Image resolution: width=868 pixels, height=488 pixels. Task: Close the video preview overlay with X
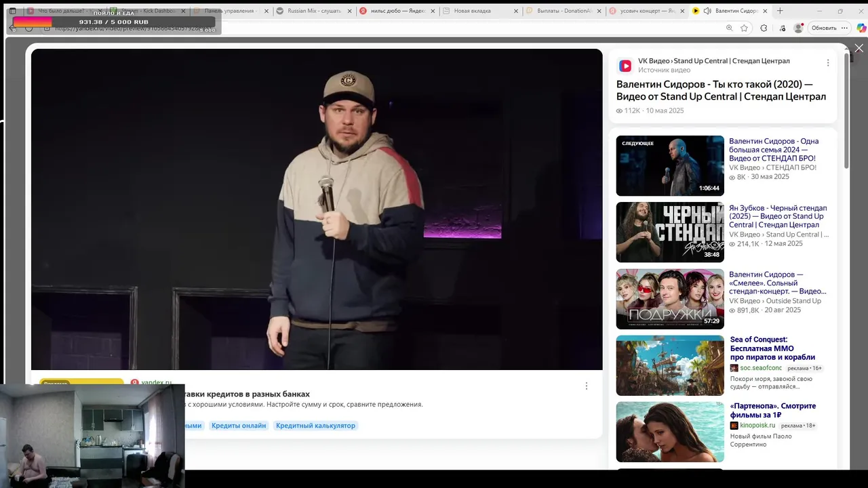click(x=859, y=48)
